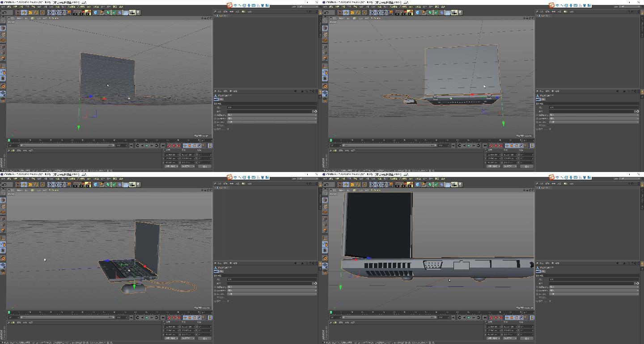644x344 pixels.
Task: Select the Move tool in the top-left window
Action: pyautogui.click(x=24, y=13)
